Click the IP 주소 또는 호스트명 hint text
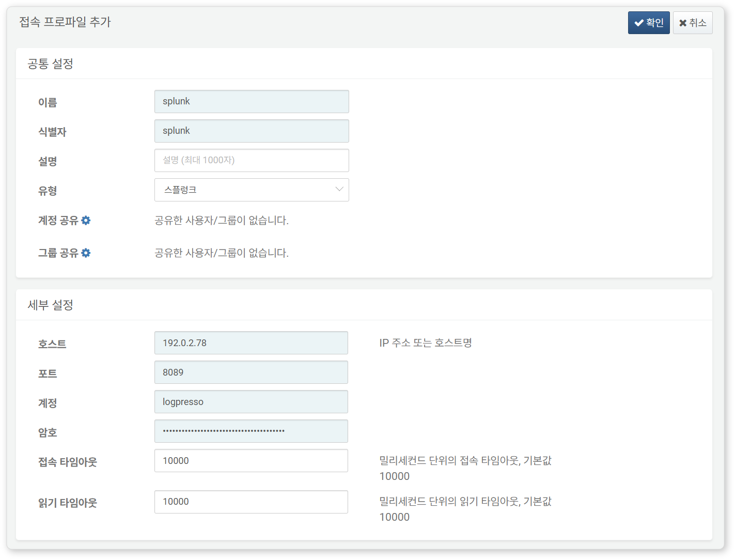This screenshot has width=735, height=560. tap(426, 343)
